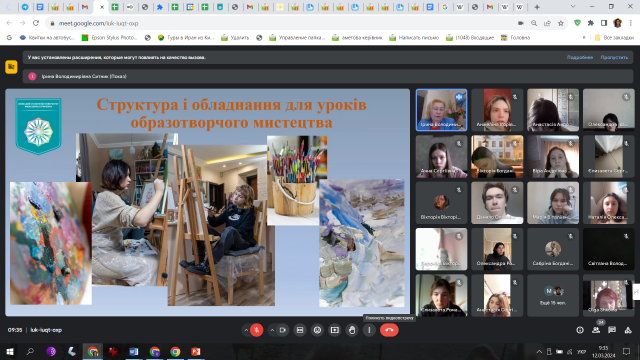Toggle the muted microphone button
The image size is (640, 360).
257,330
